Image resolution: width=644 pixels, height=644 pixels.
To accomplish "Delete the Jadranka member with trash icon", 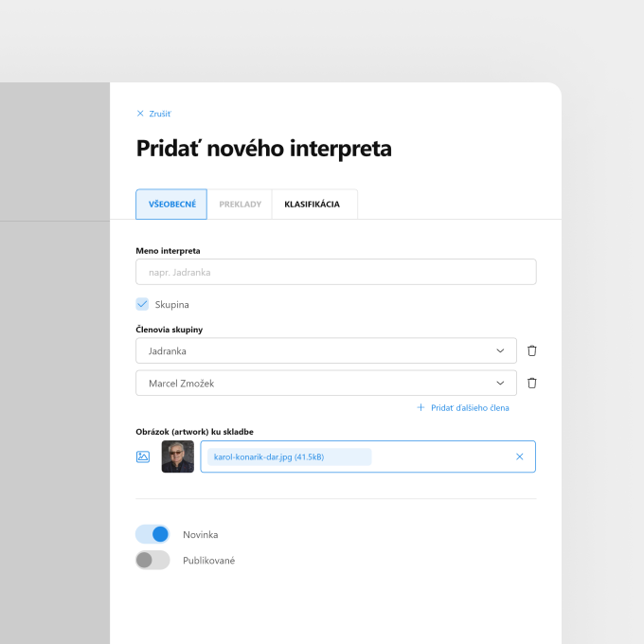I will pos(532,350).
